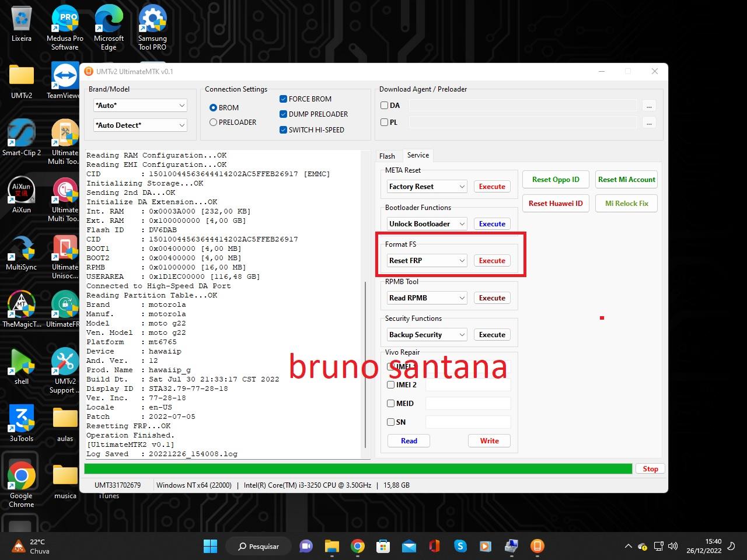Check the IMEI 2 checkbox

(x=391, y=384)
